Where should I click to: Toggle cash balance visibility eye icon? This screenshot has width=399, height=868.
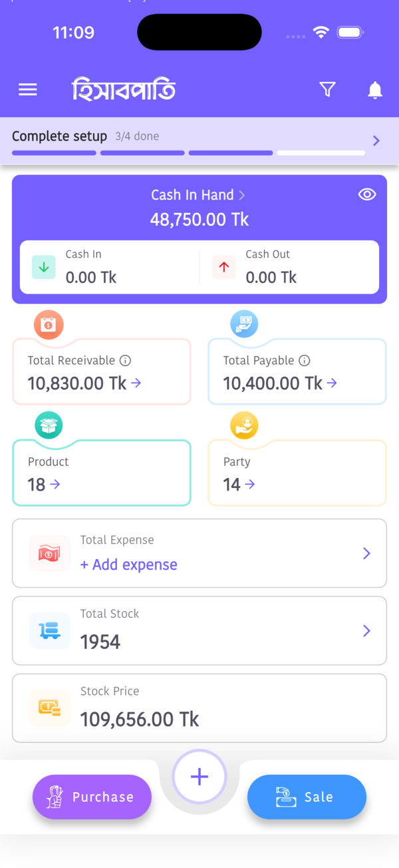coord(367,194)
